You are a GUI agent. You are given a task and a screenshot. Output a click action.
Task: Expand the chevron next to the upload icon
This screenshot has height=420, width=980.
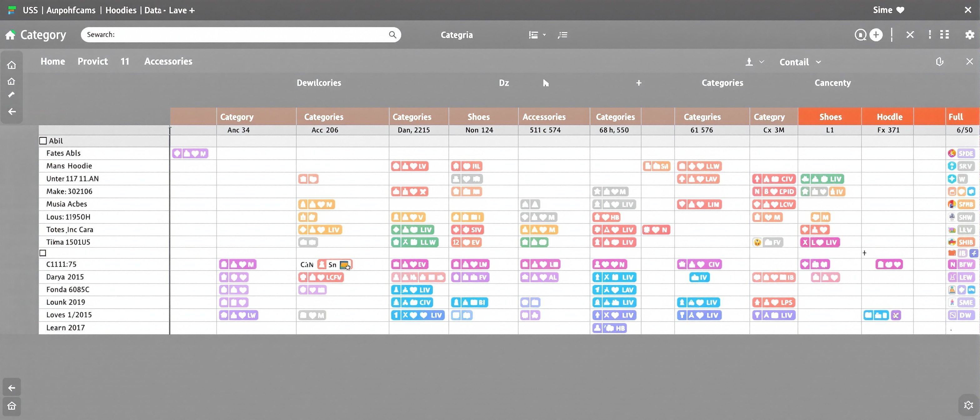tap(762, 62)
